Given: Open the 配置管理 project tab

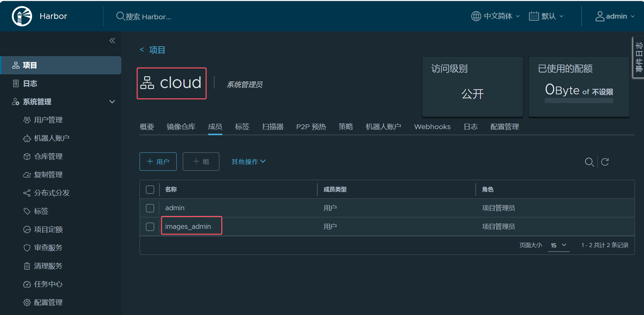Looking at the screenshot, I should coord(505,127).
